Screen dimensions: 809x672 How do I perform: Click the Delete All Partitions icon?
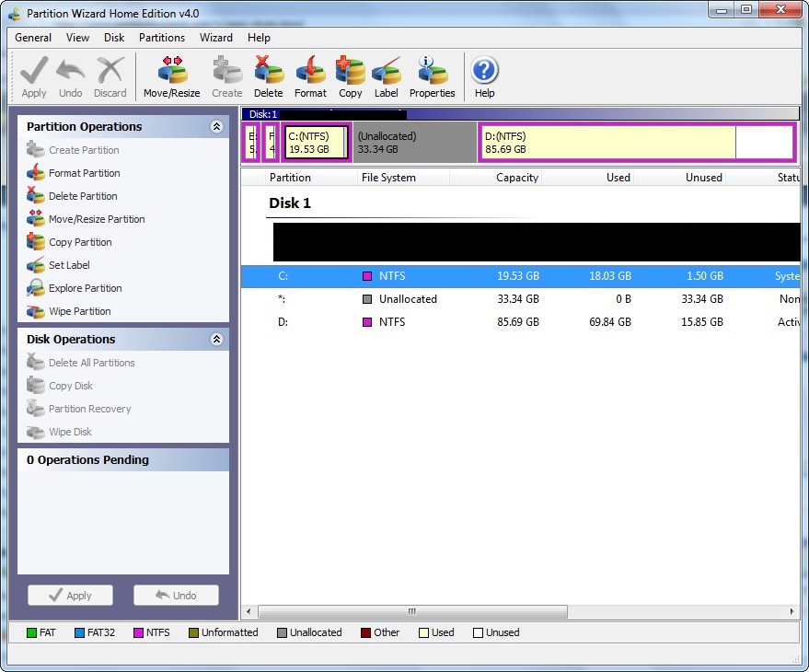[36, 363]
